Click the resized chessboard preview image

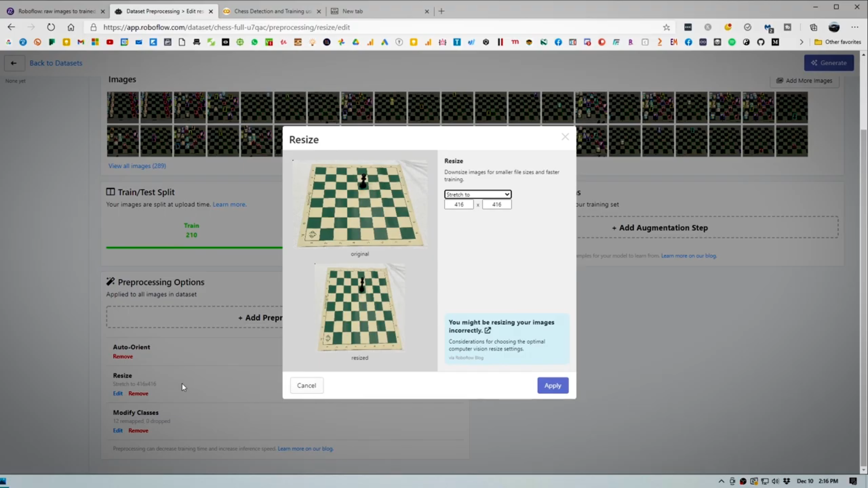[360, 307]
